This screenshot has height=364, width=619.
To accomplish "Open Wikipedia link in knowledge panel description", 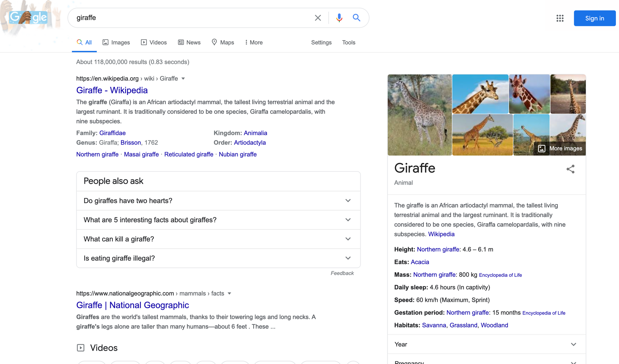I will (x=441, y=234).
